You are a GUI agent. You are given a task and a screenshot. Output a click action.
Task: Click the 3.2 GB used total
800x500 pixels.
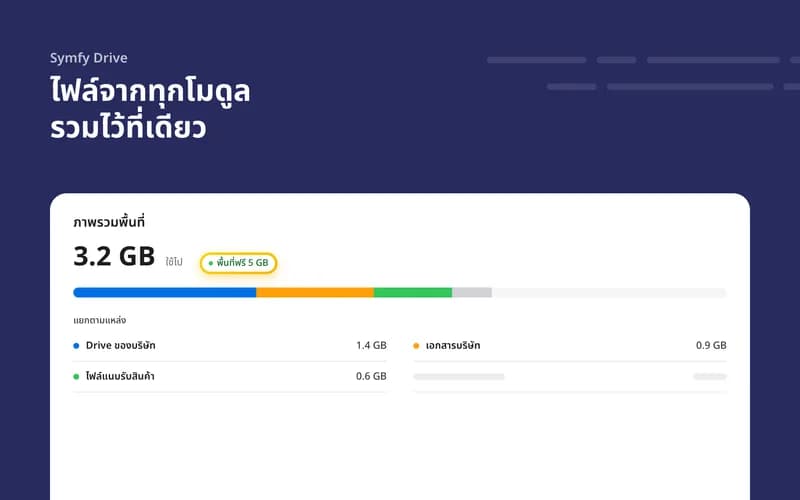(114, 256)
